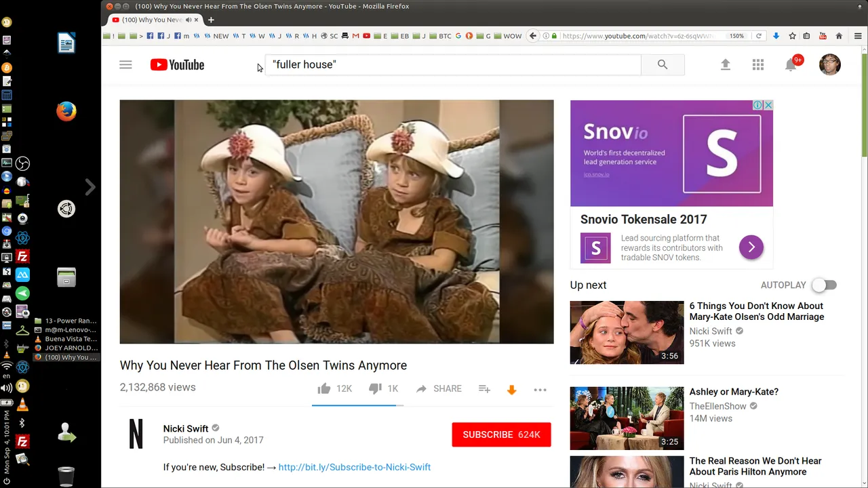Image resolution: width=868 pixels, height=488 pixels.
Task: Open the bit.ly Subscribe-to-Nicki-Swift link
Action: tap(355, 467)
